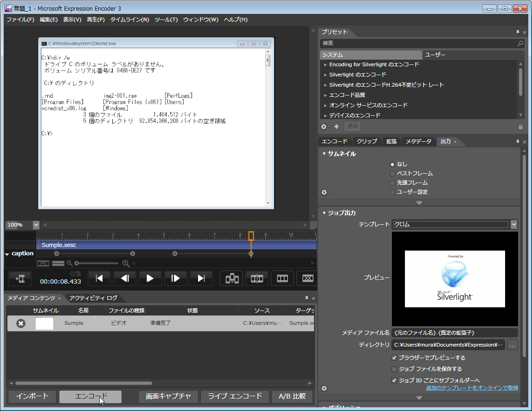Jump to previous marker in the transport controls

99,278
